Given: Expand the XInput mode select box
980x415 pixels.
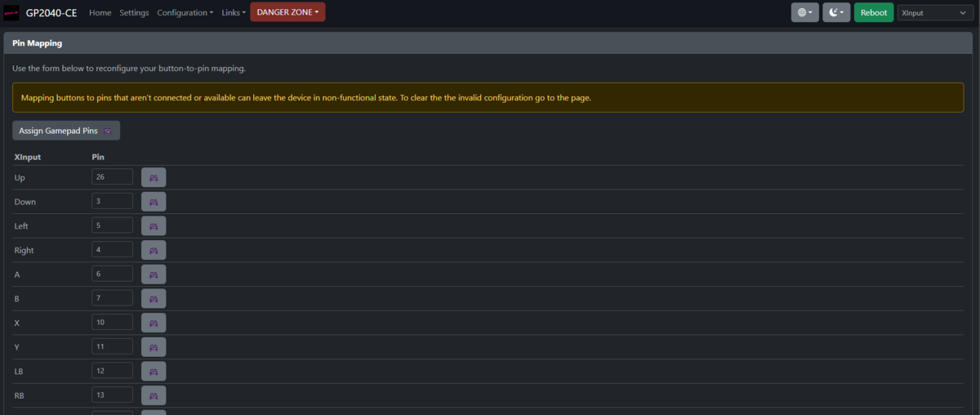Looking at the screenshot, I should [933, 12].
